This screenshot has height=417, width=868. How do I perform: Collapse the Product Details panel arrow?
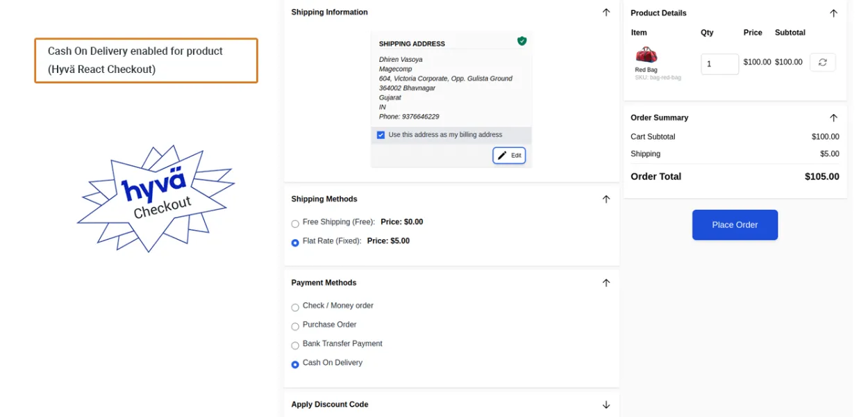(833, 13)
